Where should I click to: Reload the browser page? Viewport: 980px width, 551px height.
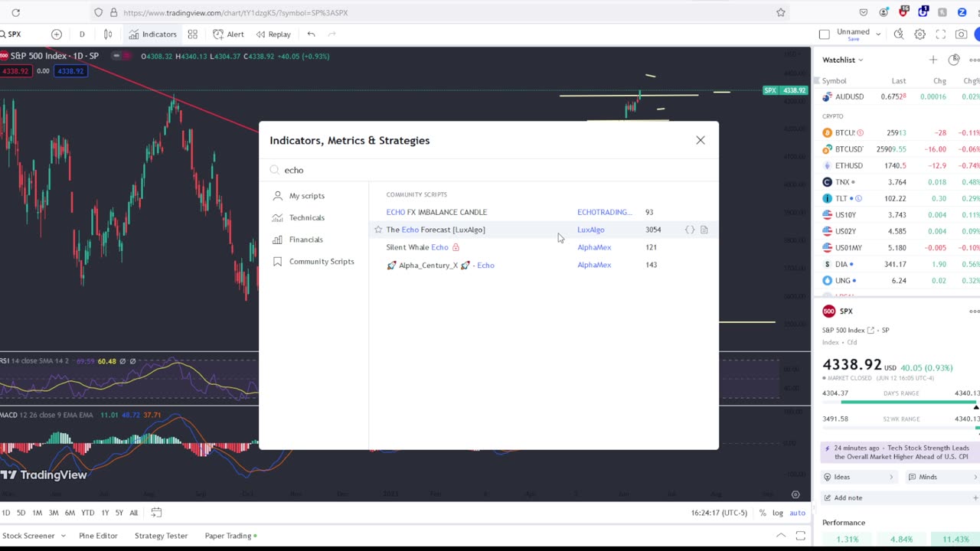pos(15,12)
